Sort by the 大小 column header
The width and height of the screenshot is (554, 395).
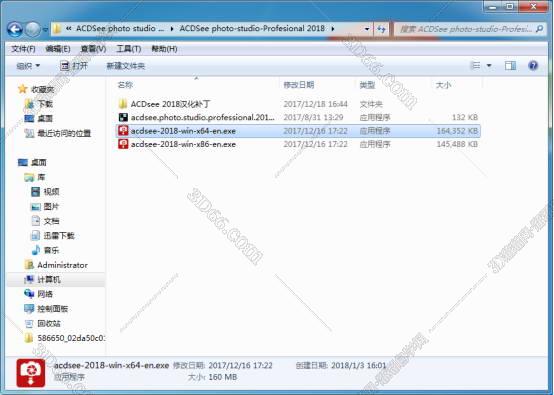(x=443, y=85)
